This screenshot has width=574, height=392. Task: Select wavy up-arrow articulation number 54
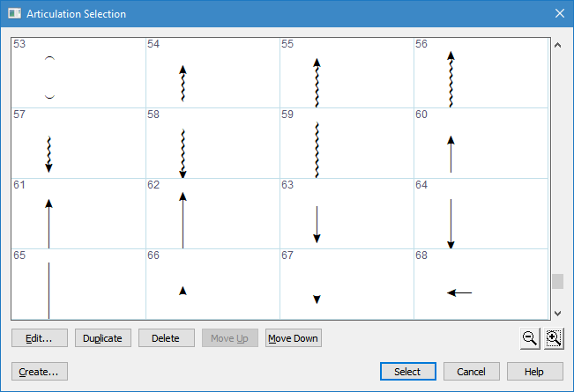tap(183, 83)
